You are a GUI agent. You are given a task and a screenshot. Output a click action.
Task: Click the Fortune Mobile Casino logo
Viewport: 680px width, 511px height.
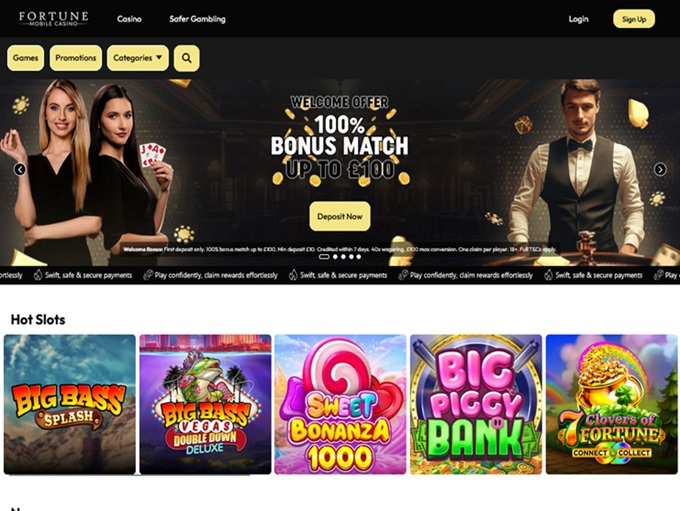(54, 19)
